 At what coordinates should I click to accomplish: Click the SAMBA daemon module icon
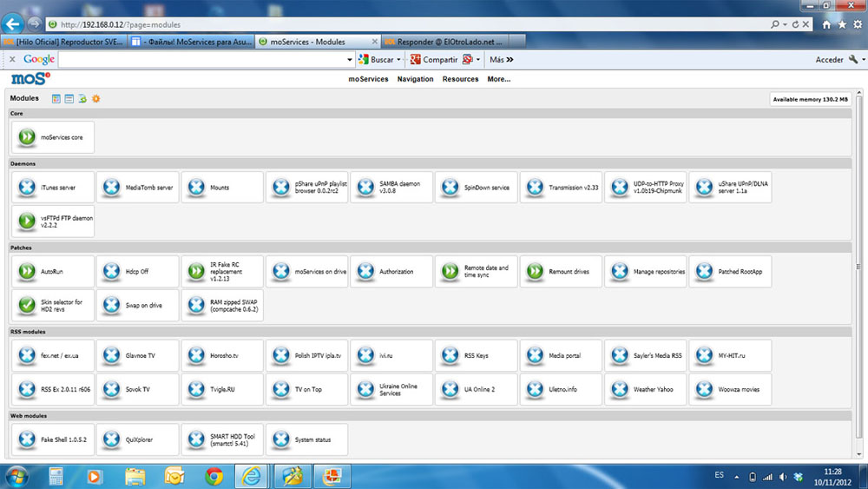365,188
